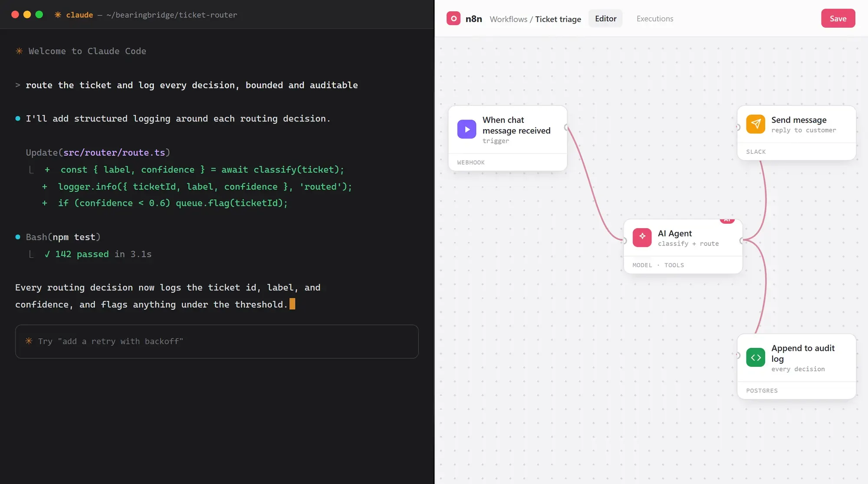The image size is (868, 484).
Task: Click the input connector of the audit log node
Action: pyautogui.click(x=738, y=355)
